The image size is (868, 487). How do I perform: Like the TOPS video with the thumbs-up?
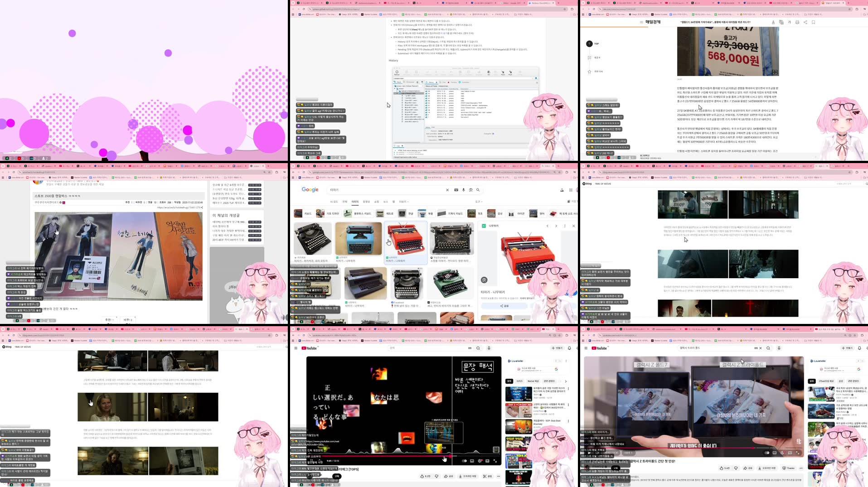click(x=422, y=476)
